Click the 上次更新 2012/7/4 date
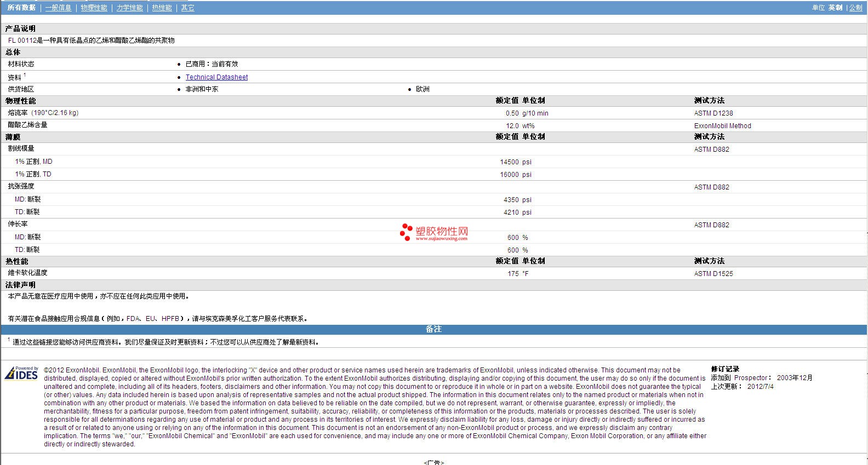The width and height of the screenshot is (868, 465). click(742, 387)
